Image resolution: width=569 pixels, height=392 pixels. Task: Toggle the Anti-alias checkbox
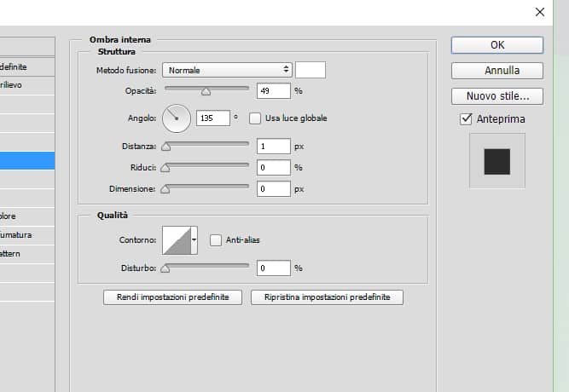(x=216, y=240)
